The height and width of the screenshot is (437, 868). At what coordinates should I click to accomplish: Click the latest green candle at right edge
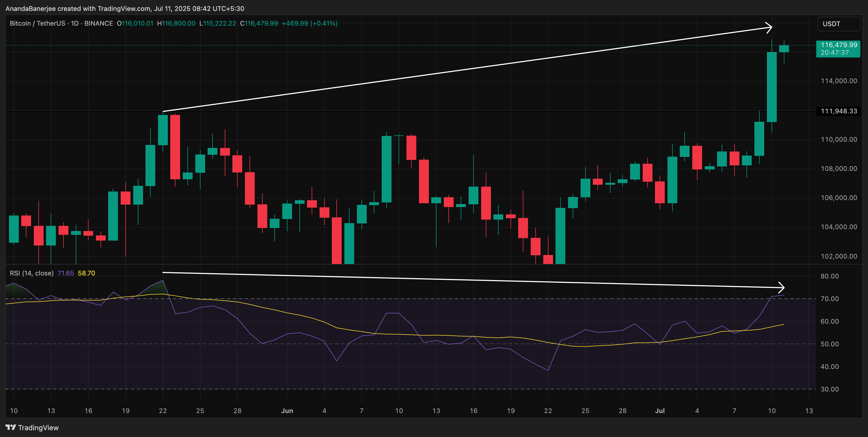point(784,49)
